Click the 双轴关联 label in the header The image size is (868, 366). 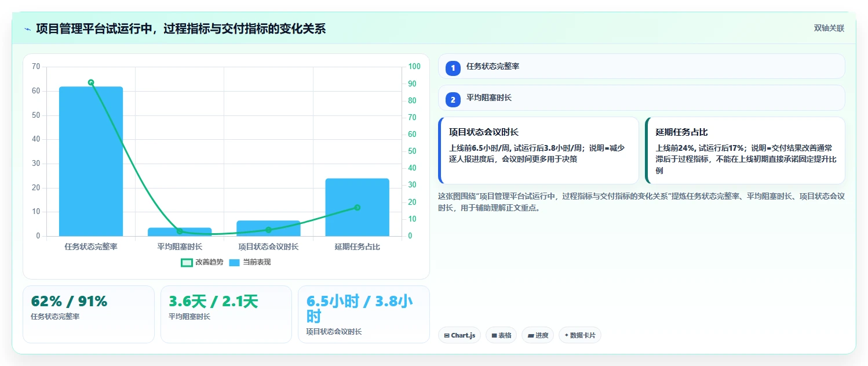tap(829, 28)
